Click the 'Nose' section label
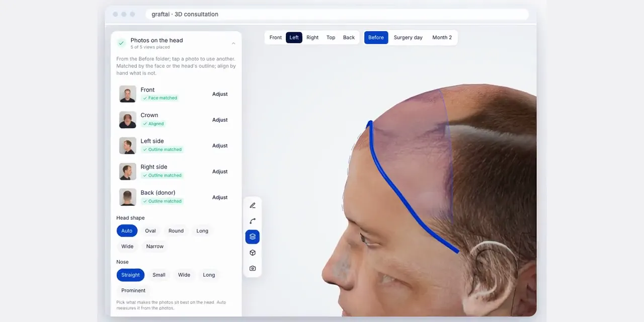 click(122, 262)
